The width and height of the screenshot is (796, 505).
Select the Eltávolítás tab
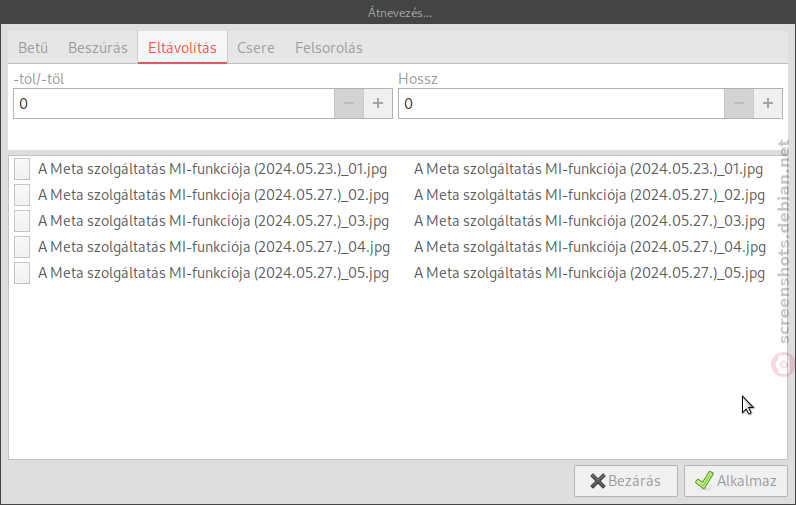pyautogui.click(x=182, y=48)
